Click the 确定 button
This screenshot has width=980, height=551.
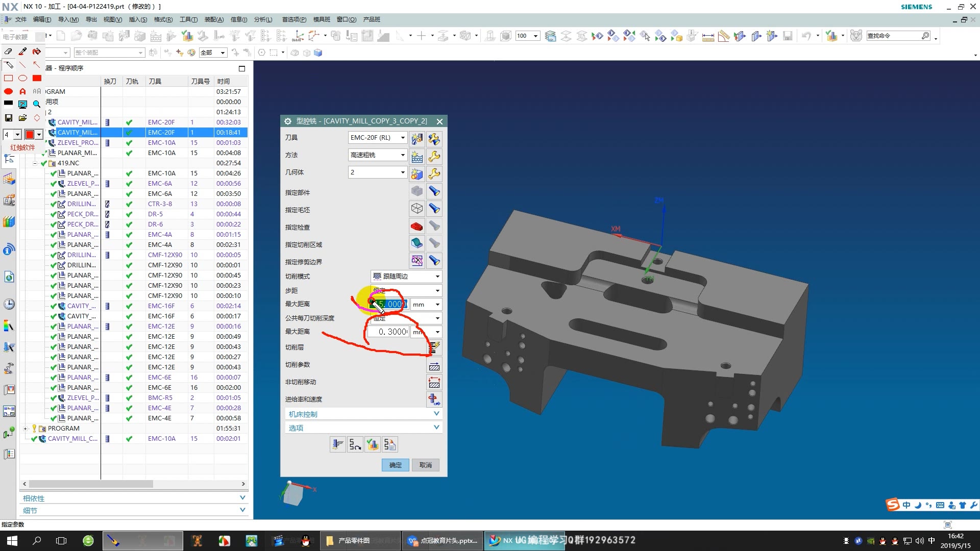tap(395, 465)
